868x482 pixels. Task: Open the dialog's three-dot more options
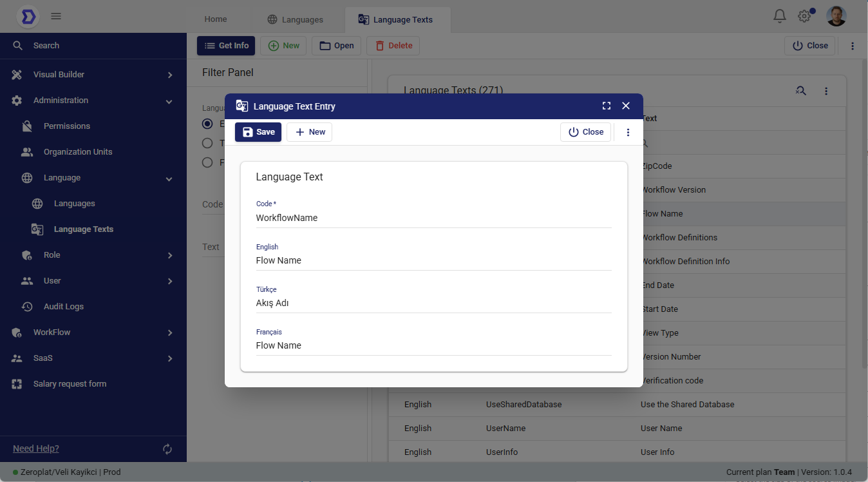point(628,132)
